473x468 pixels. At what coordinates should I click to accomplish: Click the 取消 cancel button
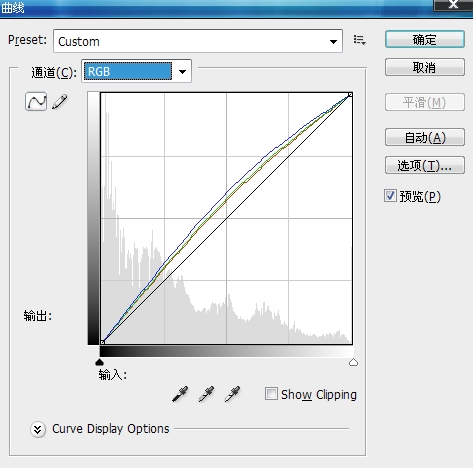tap(425, 68)
